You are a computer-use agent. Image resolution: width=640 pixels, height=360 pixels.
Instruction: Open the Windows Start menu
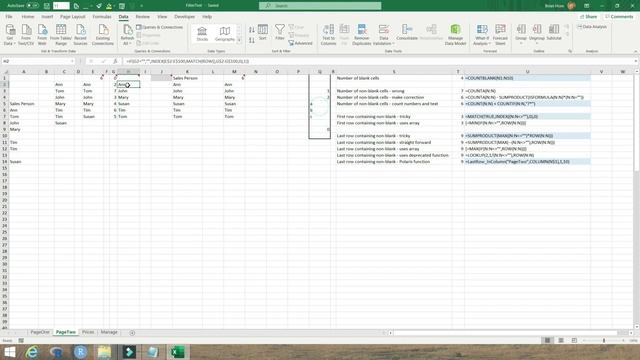pyautogui.click(x=9, y=352)
